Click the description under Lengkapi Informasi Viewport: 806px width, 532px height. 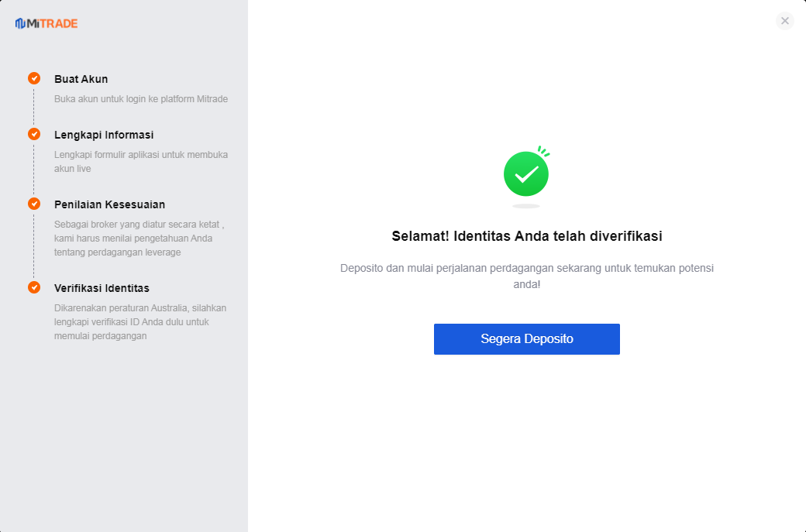click(141, 162)
